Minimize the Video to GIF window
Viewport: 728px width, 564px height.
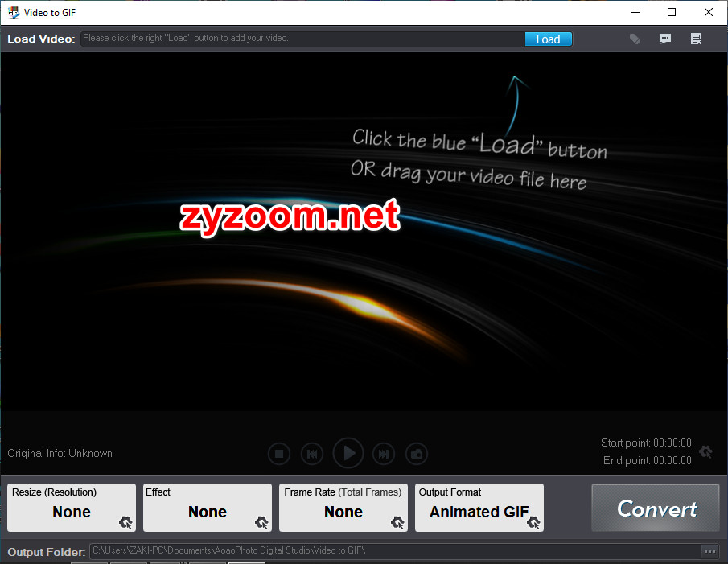pos(635,13)
